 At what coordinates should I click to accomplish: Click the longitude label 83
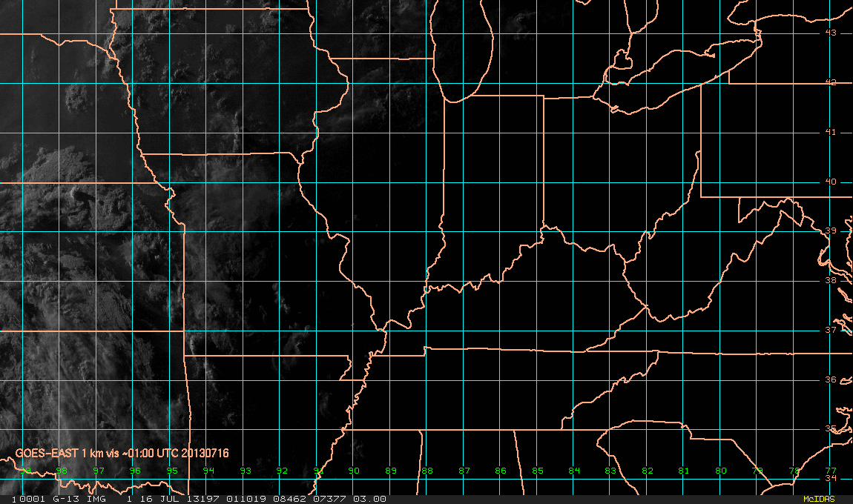(x=610, y=471)
